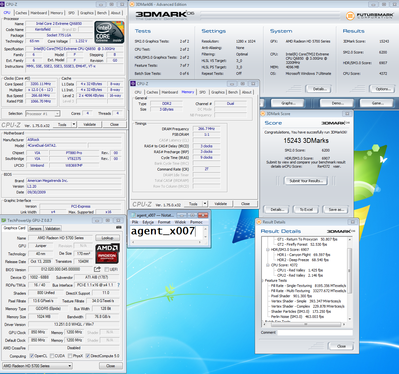Click Validate in CPU-Z memory window
Screen dimensions: 399x374
[x=220, y=203]
